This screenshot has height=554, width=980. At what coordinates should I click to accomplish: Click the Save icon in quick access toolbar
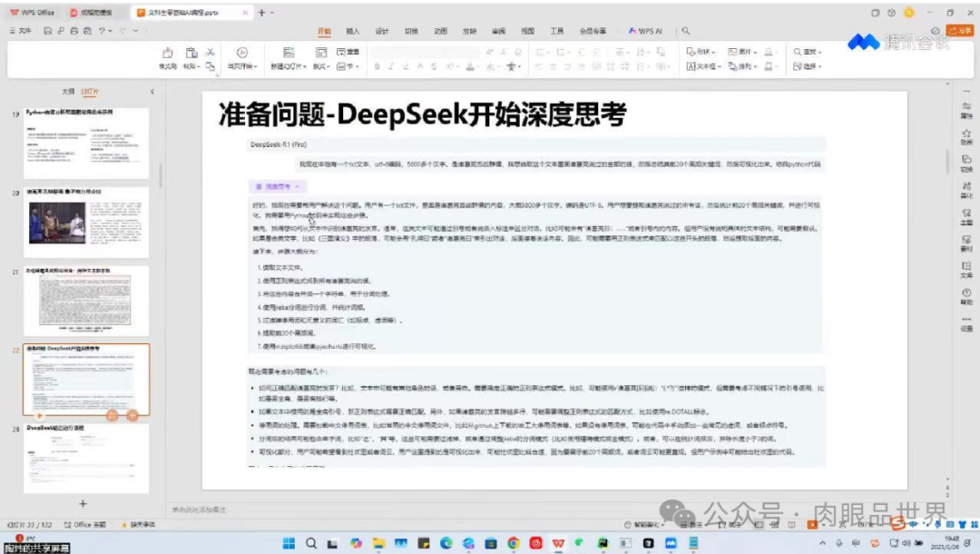pyautogui.click(x=47, y=31)
